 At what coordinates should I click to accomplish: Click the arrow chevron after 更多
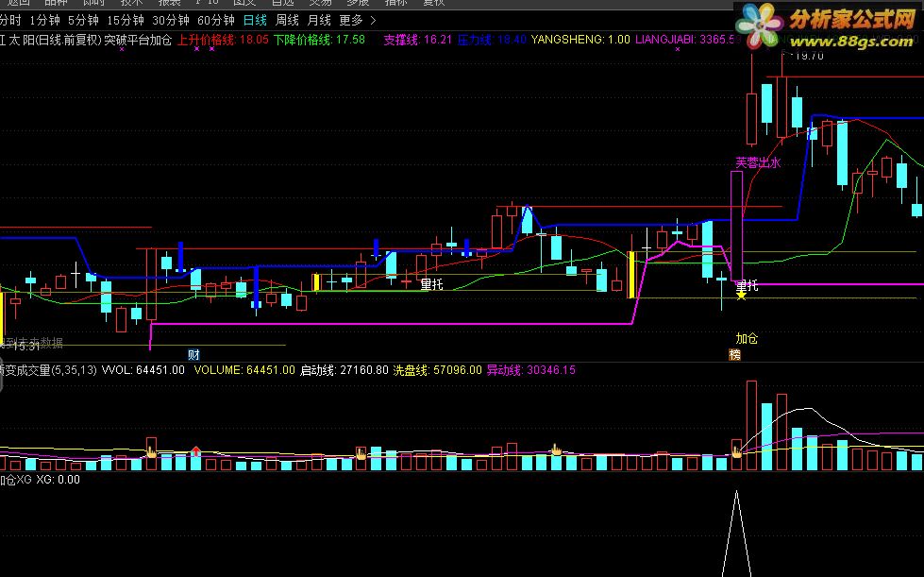coord(373,21)
